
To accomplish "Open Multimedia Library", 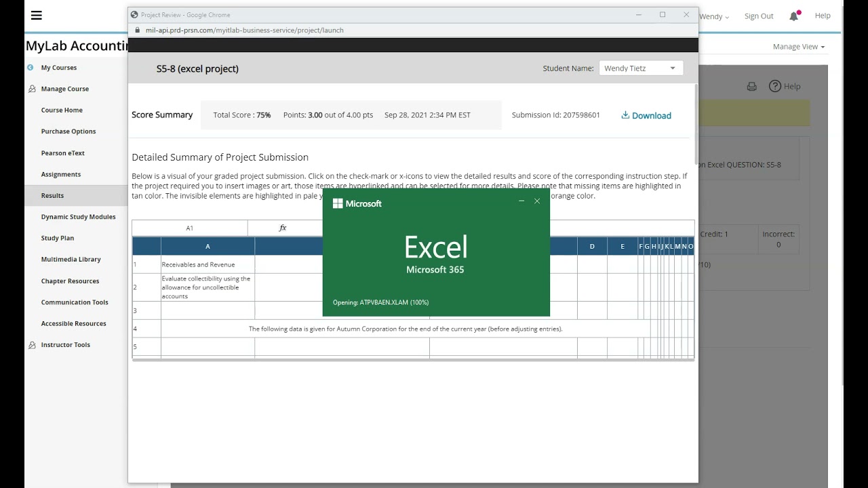I will (71, 260).
